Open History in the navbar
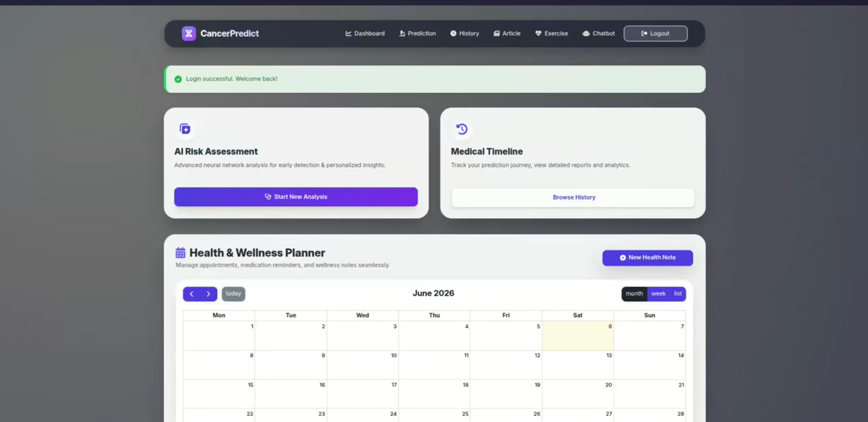Screen dimensions: 868x422 [x=465, y=33]
